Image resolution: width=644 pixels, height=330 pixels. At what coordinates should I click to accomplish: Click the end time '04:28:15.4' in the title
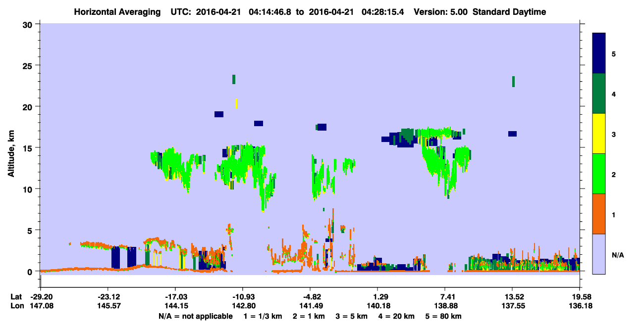click(381, 12)
